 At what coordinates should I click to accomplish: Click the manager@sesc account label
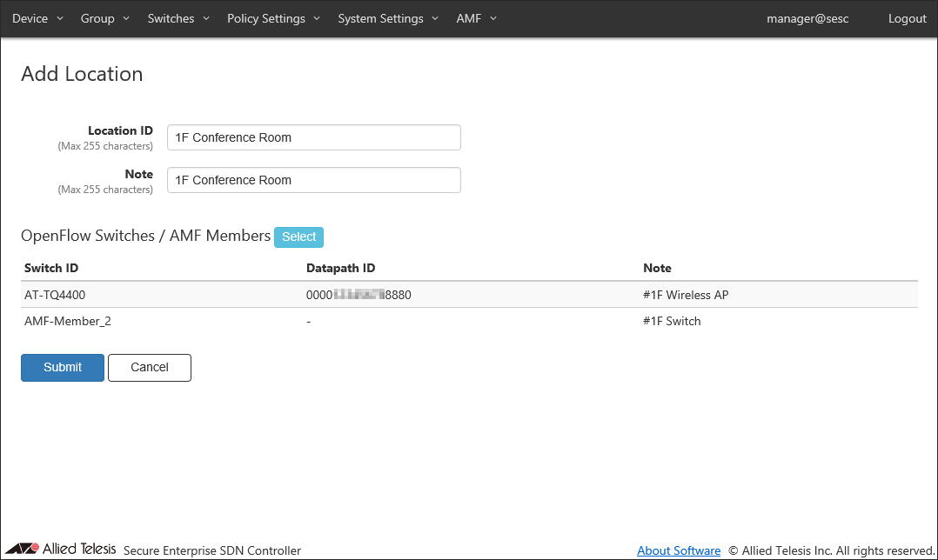[807, 18]
